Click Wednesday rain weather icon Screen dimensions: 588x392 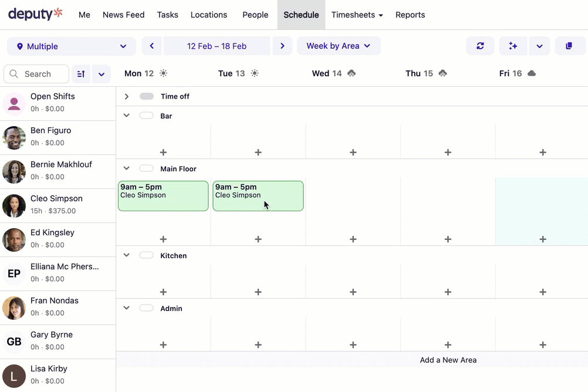352,73
